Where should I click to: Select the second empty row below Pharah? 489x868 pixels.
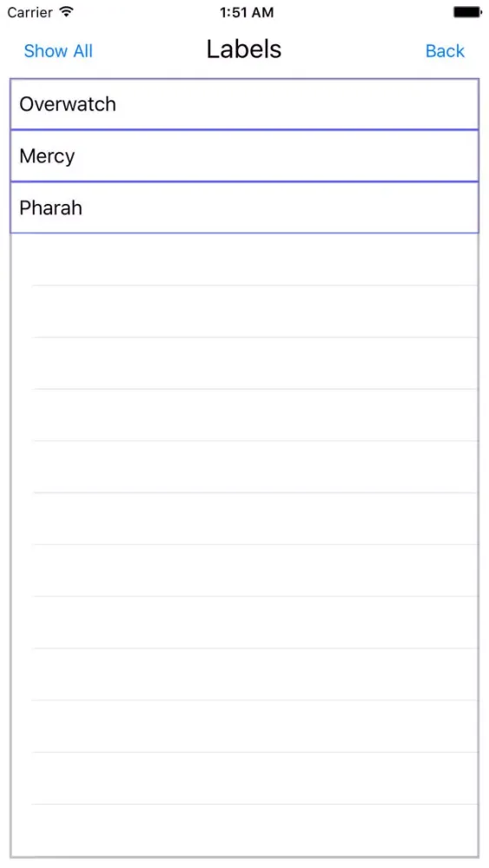[x=244, y=312]
